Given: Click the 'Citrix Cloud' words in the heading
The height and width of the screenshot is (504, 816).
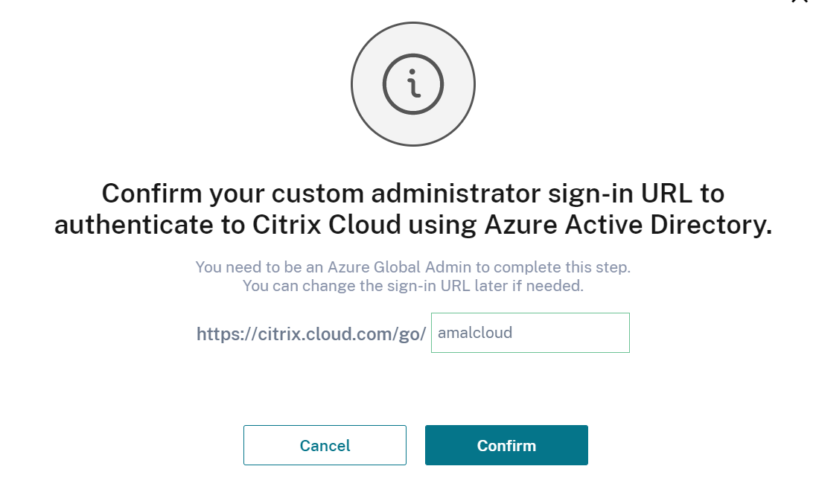Looking at the screenshot, I should (x=327, y=226).
